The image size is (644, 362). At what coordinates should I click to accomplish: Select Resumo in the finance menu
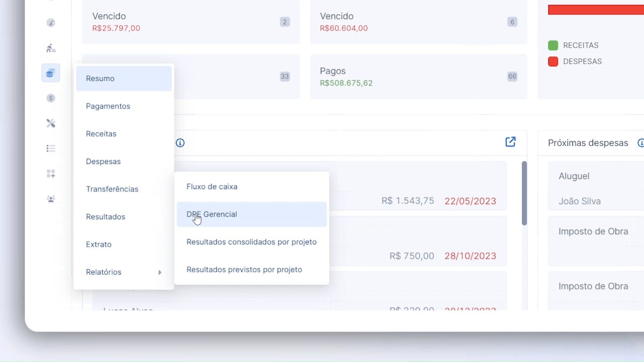point(124,78)
